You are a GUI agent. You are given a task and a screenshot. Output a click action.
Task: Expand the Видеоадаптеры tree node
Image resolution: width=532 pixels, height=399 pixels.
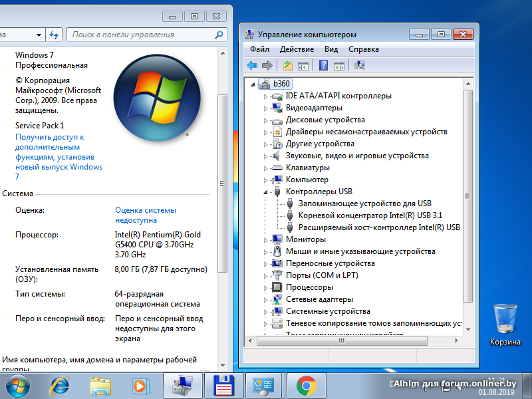click(x=266, y=108)
